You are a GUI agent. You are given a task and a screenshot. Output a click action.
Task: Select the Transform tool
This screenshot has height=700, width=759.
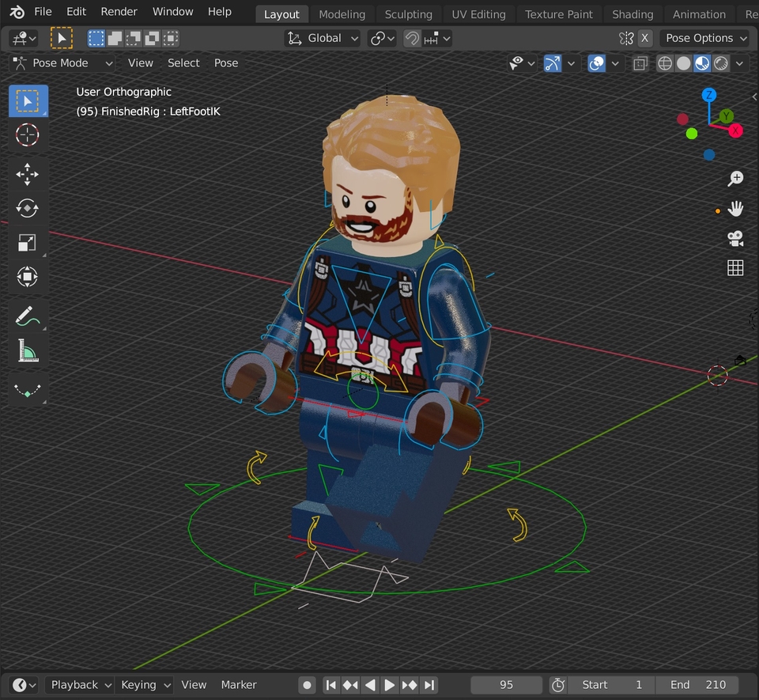click(28, 277)
